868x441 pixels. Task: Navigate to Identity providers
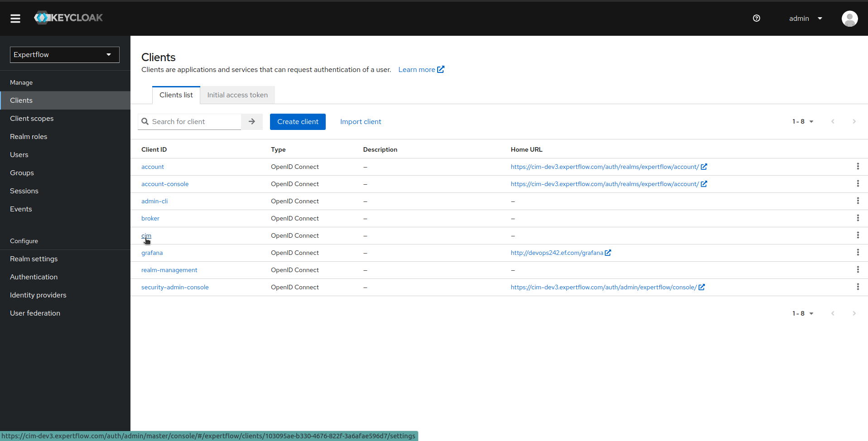pos(38,295)
